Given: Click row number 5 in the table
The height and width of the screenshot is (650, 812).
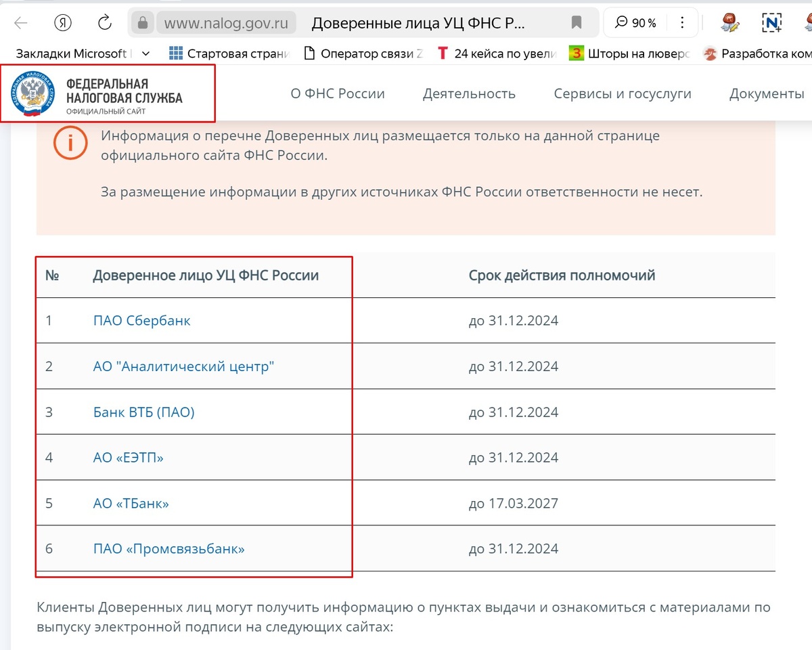Looking at the screenshot, I should tap(49, 504).
